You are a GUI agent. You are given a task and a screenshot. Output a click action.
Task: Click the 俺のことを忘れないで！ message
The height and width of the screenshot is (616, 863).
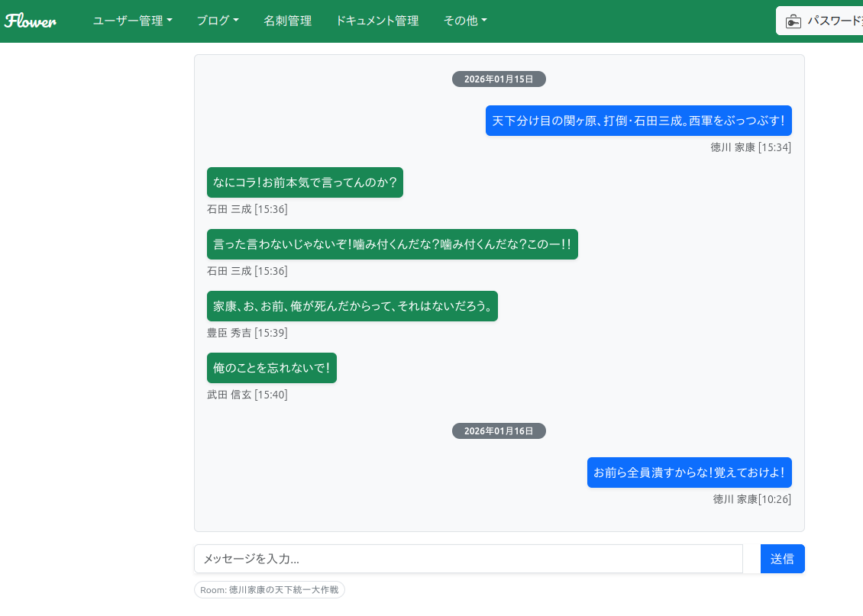click(x=271, y=368)
